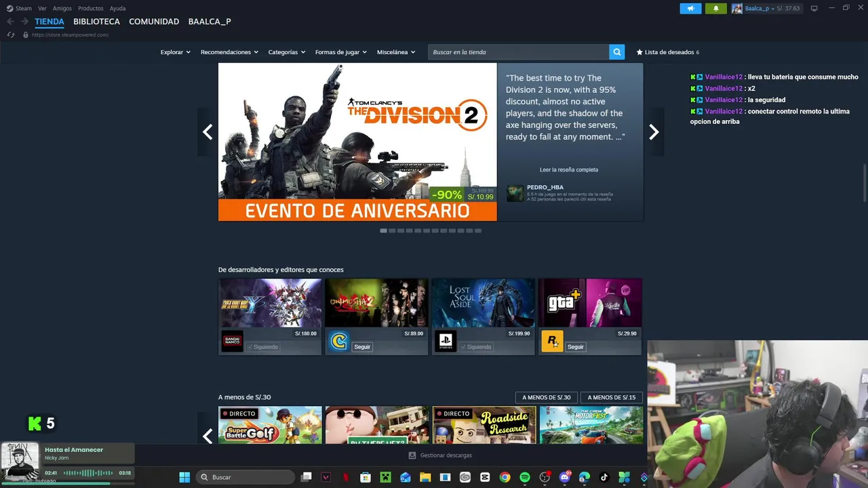Viewport: 868px width, 488px height.
Task: Open the BIBLIOTECA tab
Action: point(96,22)
